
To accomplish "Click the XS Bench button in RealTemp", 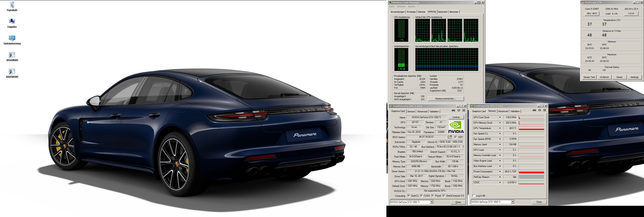I will [604, 77].
